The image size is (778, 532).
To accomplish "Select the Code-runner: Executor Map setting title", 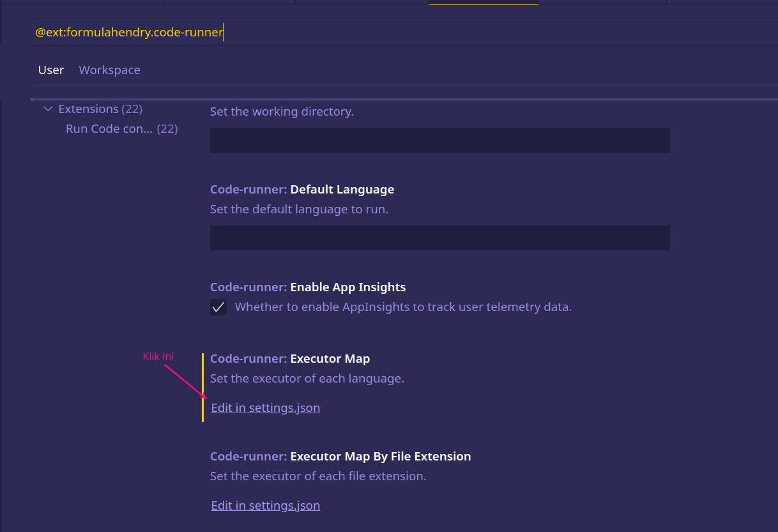I will (290, 358).
